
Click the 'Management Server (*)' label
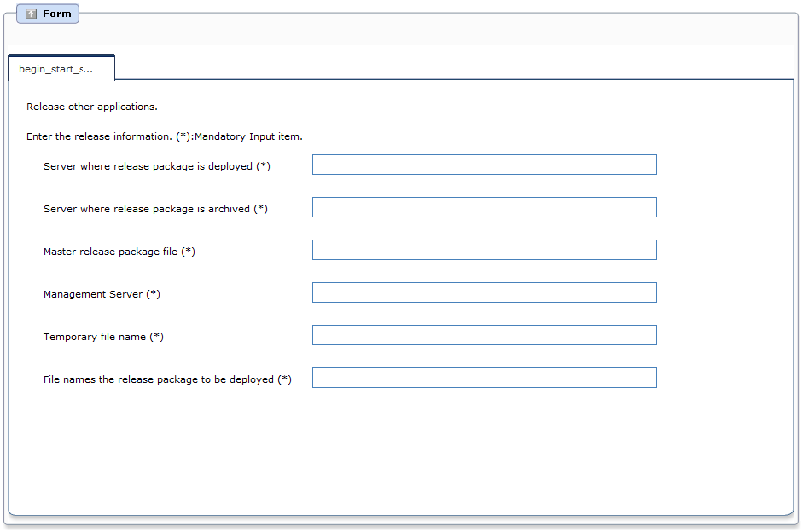102,294
